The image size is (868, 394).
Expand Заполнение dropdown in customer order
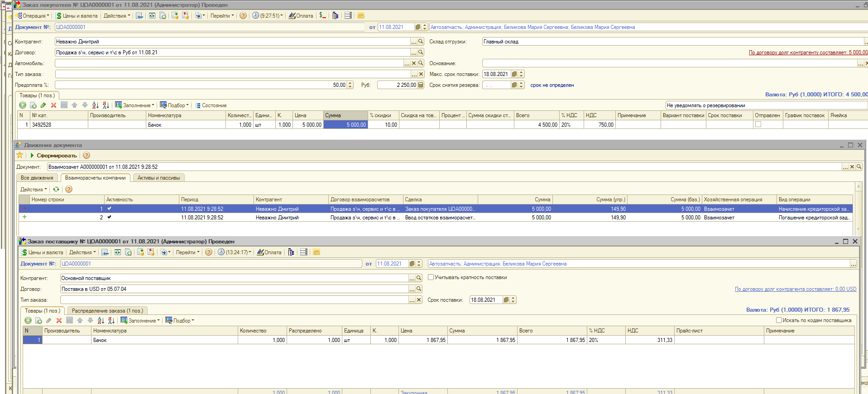click(134, 105)
